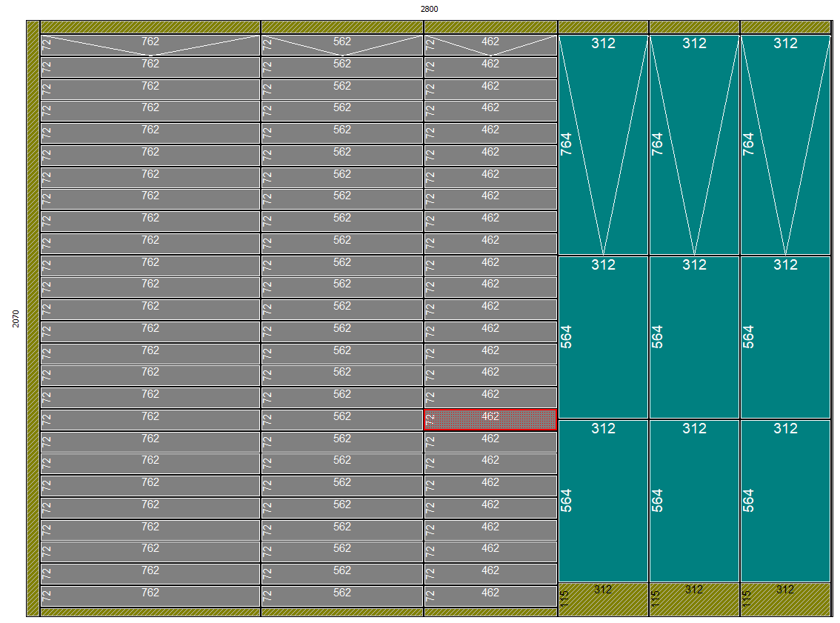
Task: Select the bottommost 762 strip
Action: point(150,596)
